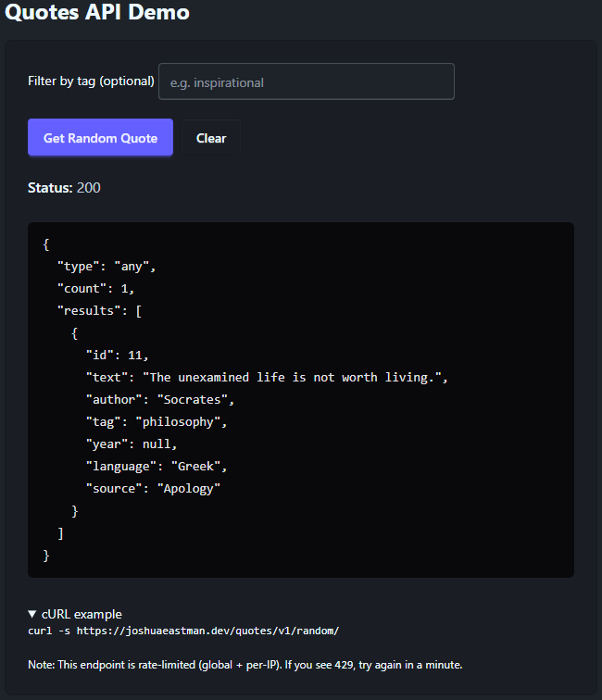Click the bold Status label
602x700 pixels.
coord(50,188)
